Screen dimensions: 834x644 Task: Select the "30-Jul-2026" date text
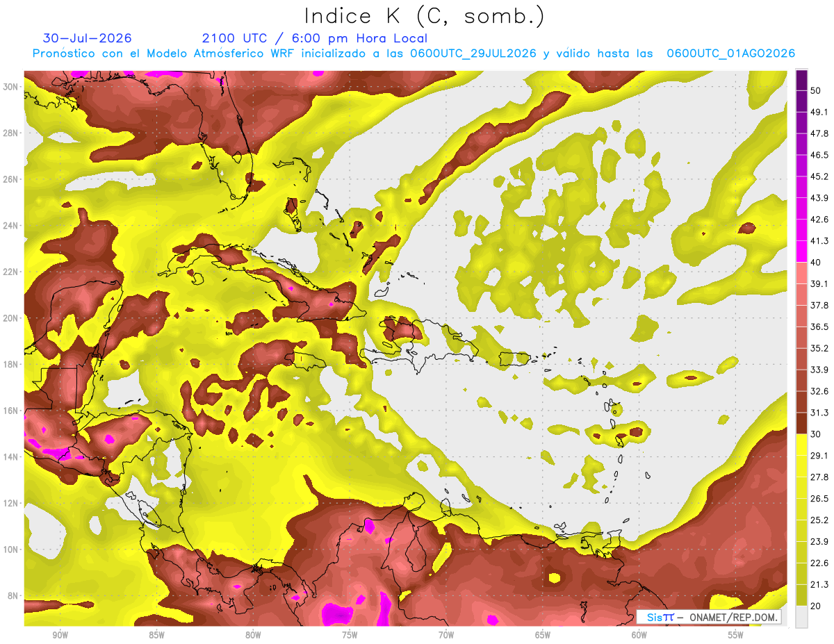(88, 38)
